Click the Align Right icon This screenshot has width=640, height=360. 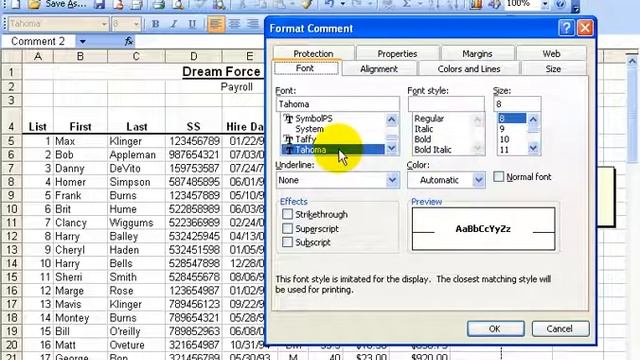[x=253, y=24]
